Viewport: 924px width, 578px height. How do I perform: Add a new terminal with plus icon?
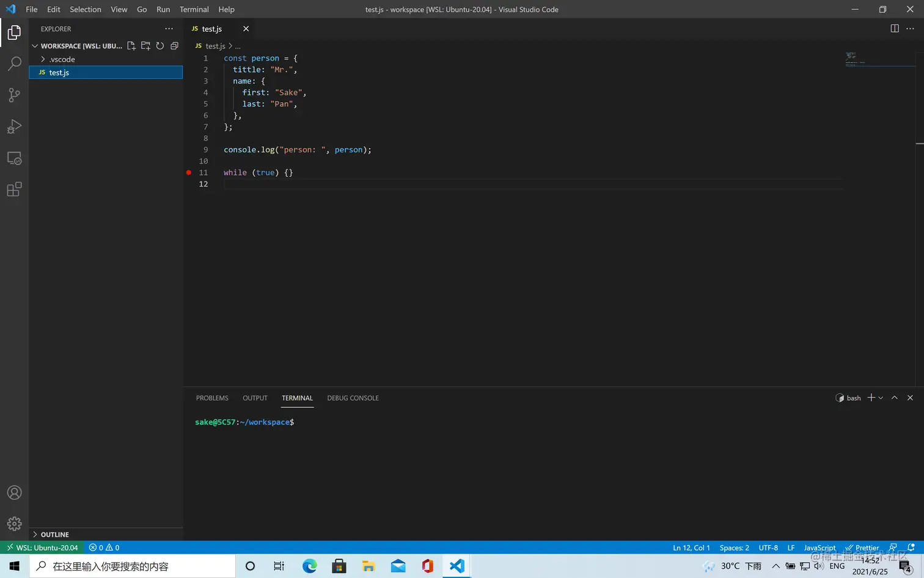coord(871,398)
